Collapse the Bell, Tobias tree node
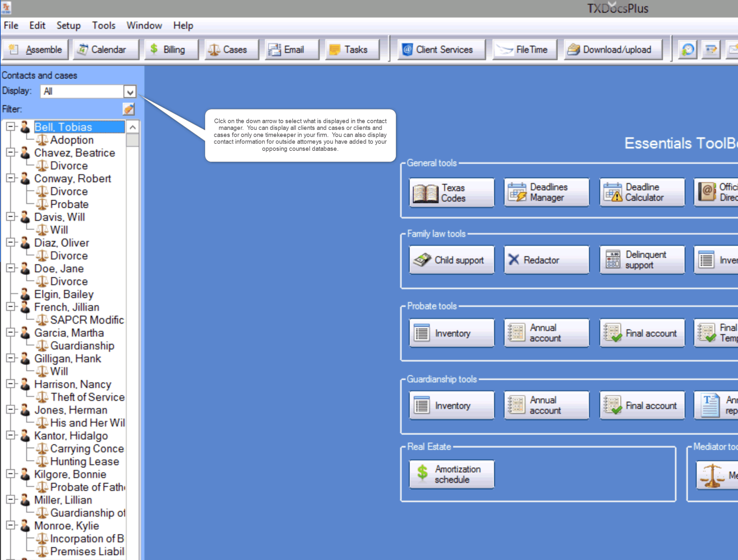 (10, 127)
